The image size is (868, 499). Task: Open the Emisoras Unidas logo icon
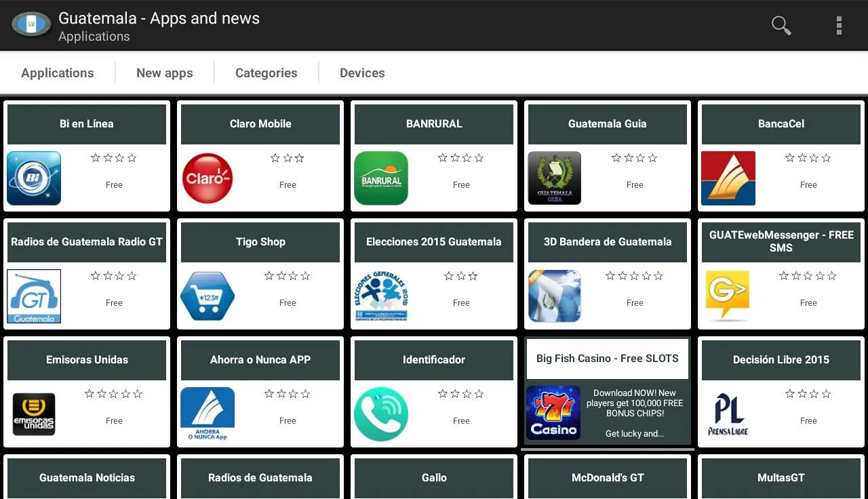coord(34,414)
